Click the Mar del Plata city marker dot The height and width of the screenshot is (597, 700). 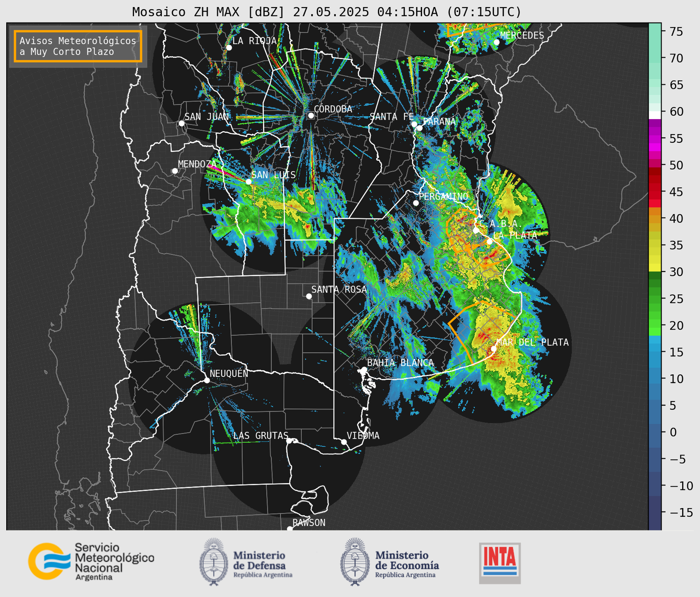[x=493, y=349]
